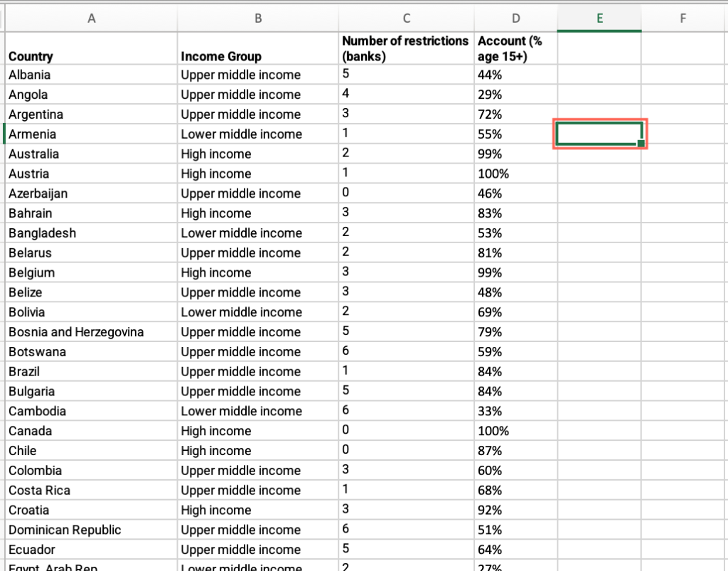Select the 'Austria' cell
Image resolution: width=728 pixels, height=571 pixels.
tap(91, 174)
